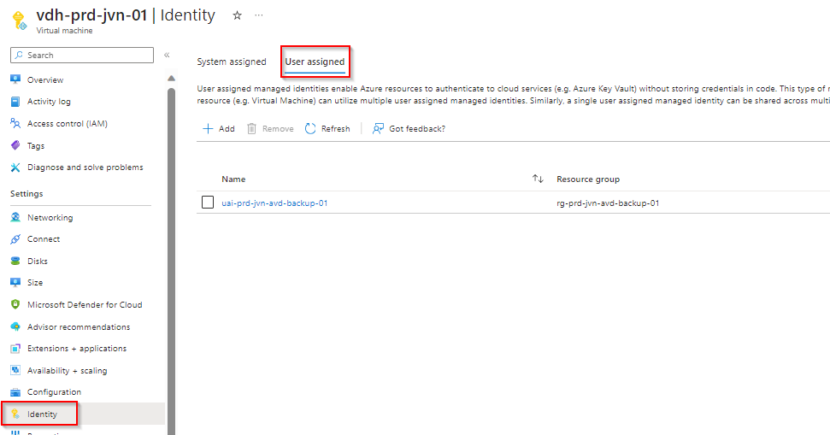Image resolution: width=830 pixels, height=435 pixels.
Task: Open Activity log in the sidebar
Action: pyautogui.click(x=49, y=102)
